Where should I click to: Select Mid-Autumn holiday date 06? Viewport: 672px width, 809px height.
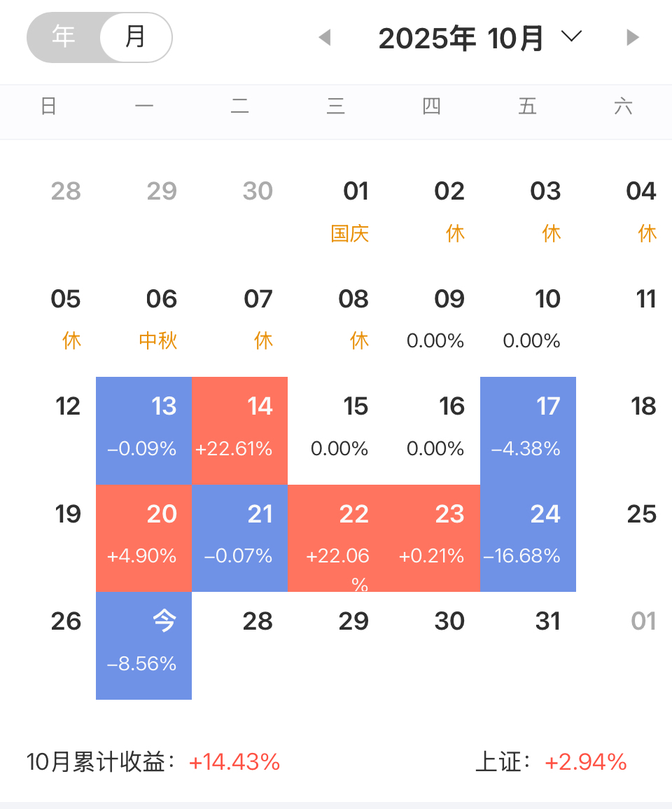click(161, 300)
